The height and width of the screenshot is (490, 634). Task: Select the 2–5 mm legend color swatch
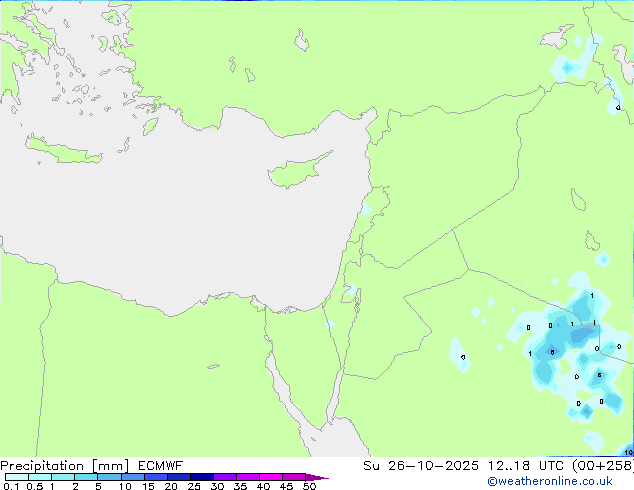(86, 477)
